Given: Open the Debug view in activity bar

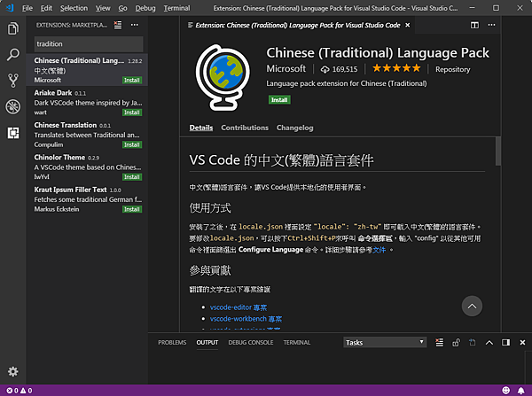Looking at the screenshot, I should (x=13, y=107).
